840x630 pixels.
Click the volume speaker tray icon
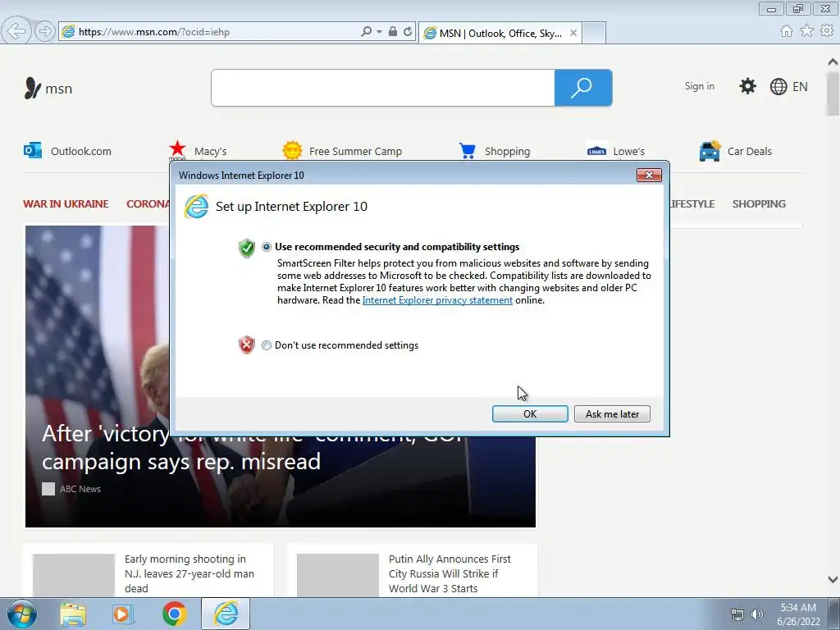756,615
